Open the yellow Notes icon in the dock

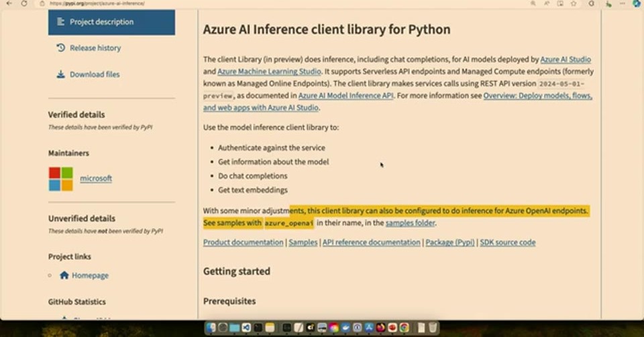pyautogui.click(x=270, y=328)
